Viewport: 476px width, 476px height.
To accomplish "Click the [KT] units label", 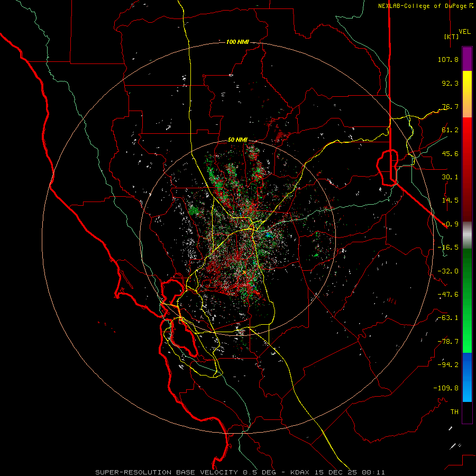I will [x=452, y=36].
